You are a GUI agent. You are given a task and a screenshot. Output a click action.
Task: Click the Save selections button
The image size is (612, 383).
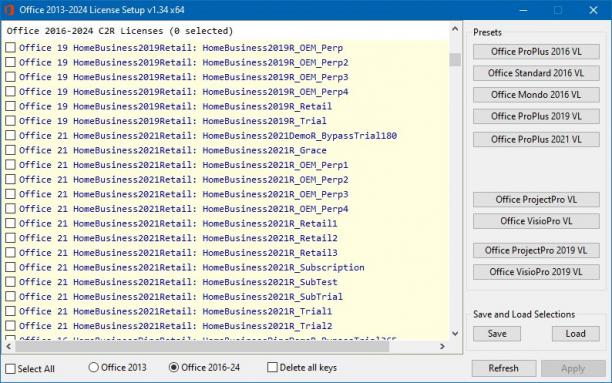click(x=497, y=334)
